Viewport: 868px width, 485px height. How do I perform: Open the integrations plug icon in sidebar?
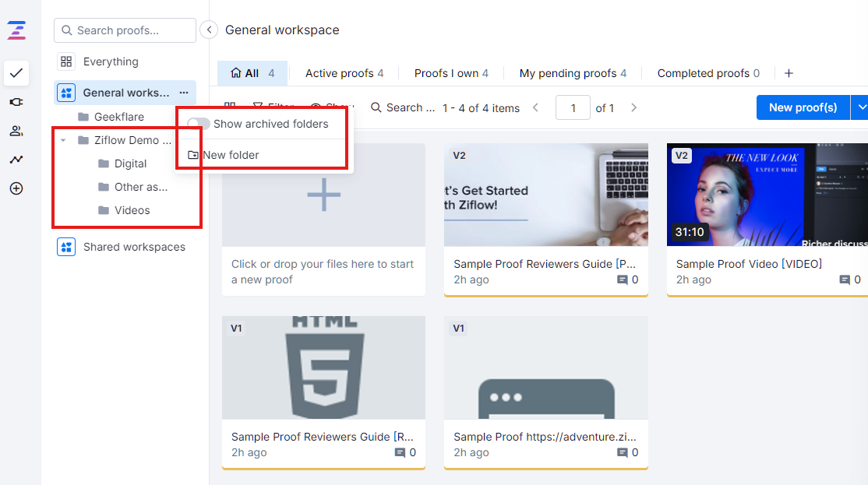pyautogui.click(x=16, y=102)
